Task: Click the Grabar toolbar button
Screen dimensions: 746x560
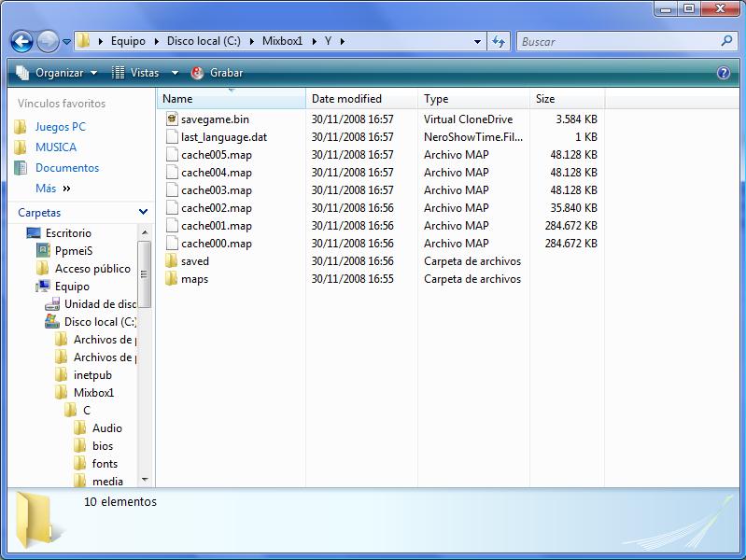Action: point(217,73)
